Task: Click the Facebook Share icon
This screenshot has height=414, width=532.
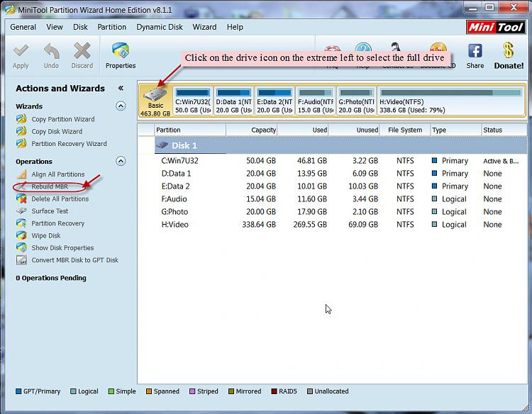Action: [x=475, y=51]
